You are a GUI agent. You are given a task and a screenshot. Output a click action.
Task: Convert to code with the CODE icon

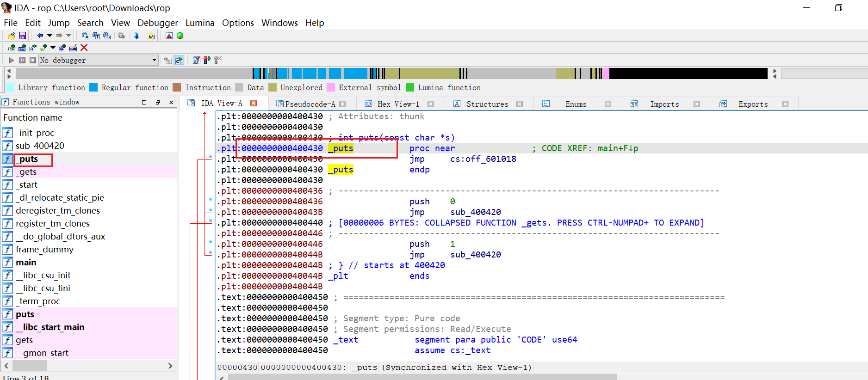tap(12, 48)
